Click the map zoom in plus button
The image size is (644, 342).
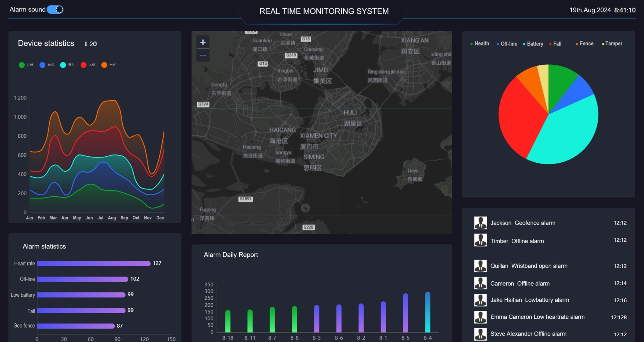(203, 42)
